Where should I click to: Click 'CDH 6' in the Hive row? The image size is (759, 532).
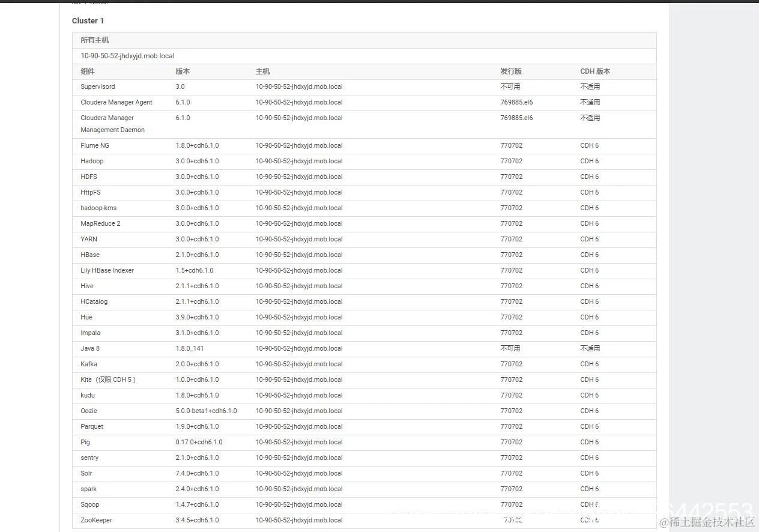pyautogui.click(x=590, y=286)
